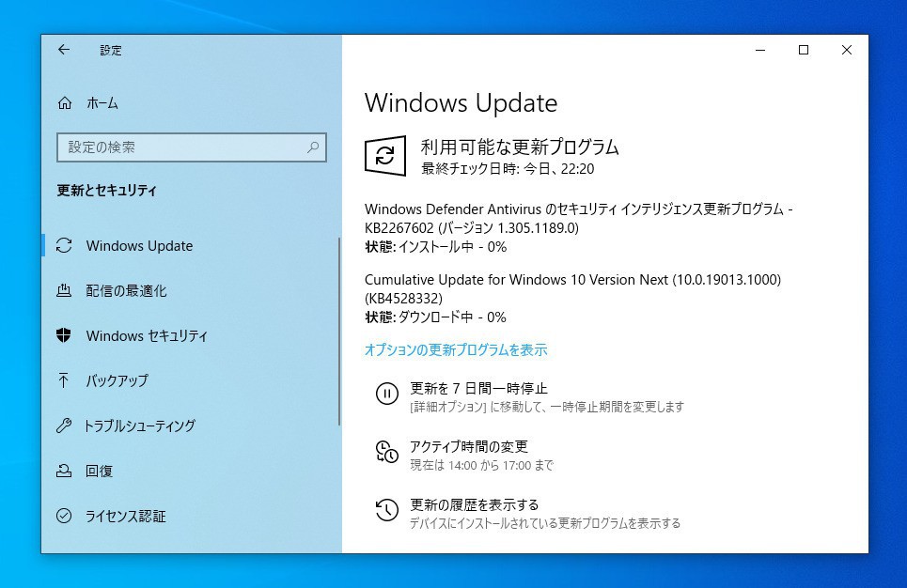Click the KB2267602 Defender update entry

coord(578,218)
